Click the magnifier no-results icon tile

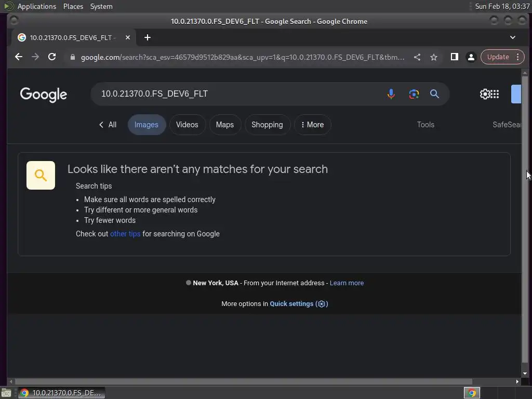click(41, 176)
